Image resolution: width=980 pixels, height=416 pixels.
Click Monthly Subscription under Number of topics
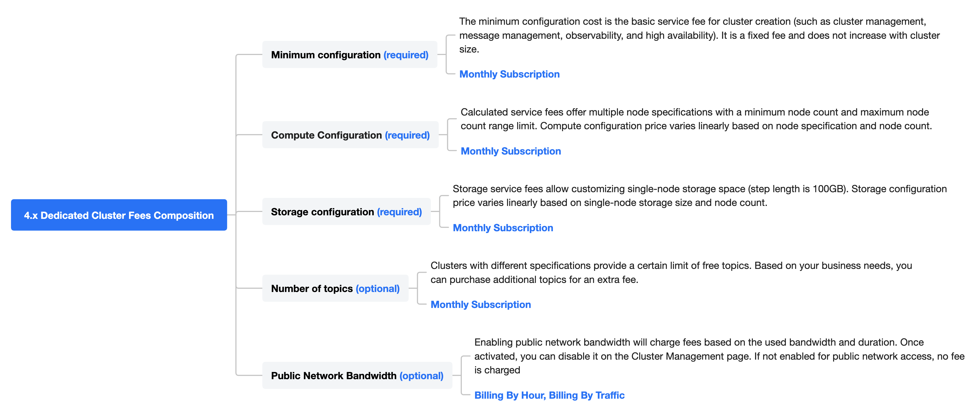pos(481,305)
